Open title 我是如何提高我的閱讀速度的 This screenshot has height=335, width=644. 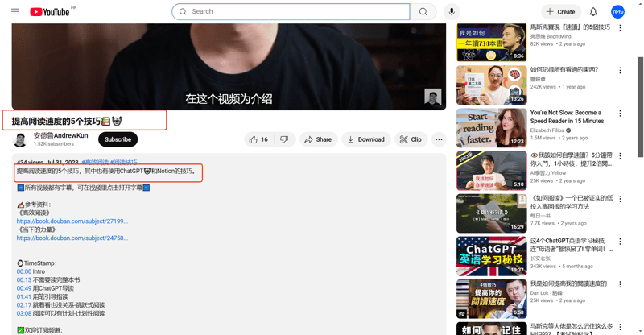pyautogui.click(x=568, y=283)
